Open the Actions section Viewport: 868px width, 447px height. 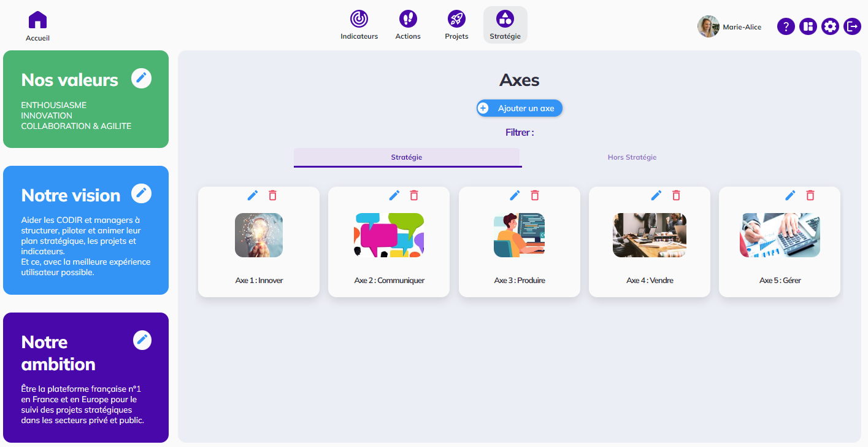[408, 19]
